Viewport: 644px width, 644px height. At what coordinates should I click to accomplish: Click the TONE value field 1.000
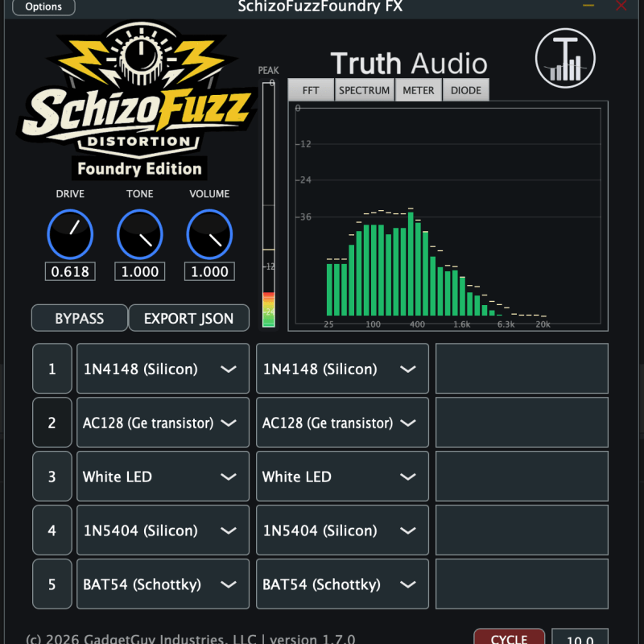point(139,271)
